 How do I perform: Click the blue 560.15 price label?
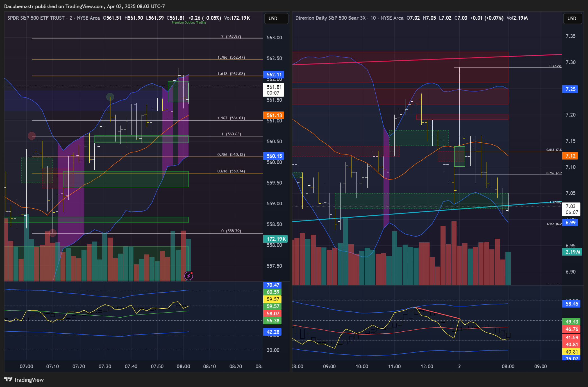274,156
